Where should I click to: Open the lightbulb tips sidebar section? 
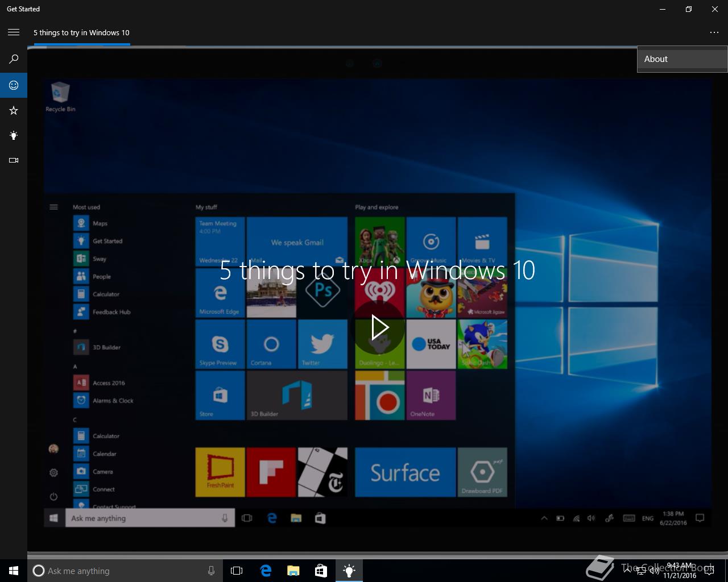coord(14,135)
